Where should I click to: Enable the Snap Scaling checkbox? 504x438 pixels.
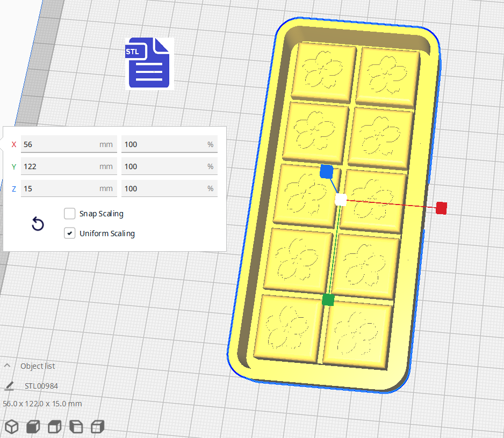69,213
